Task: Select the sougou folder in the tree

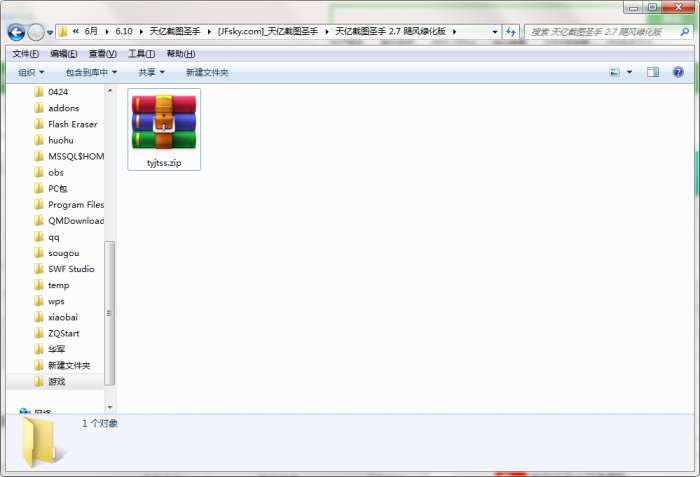Action: click(x=63, y=253)
